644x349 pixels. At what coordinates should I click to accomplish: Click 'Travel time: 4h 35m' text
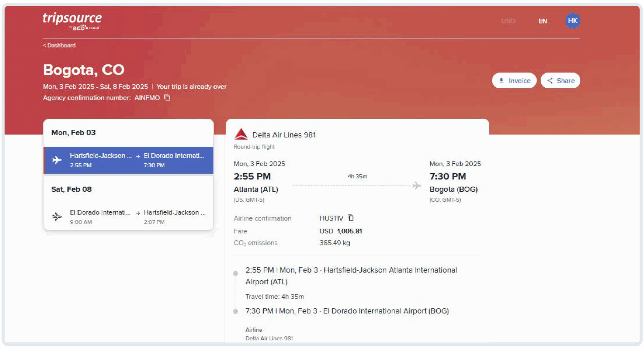(274, 297)
